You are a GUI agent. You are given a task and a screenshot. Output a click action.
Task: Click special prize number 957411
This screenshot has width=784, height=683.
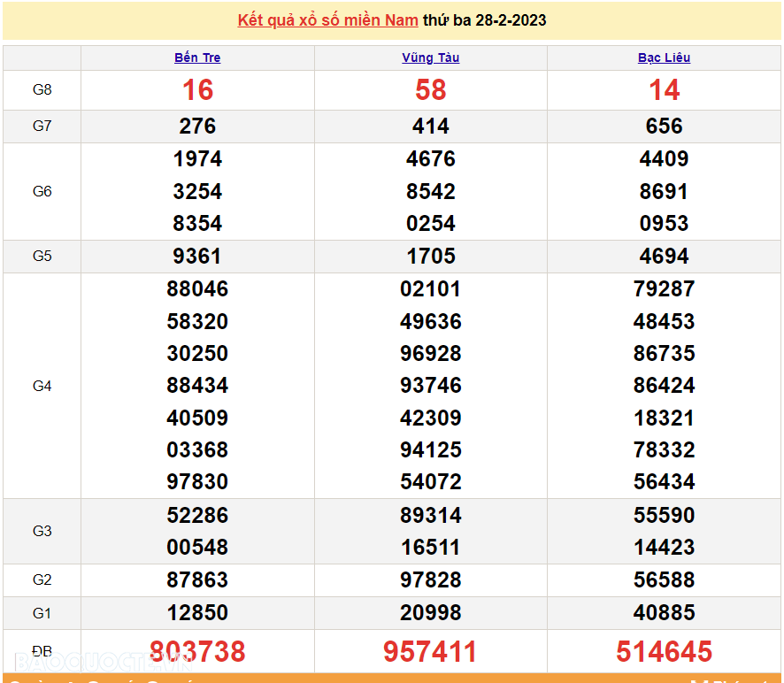tap(430, 652)
